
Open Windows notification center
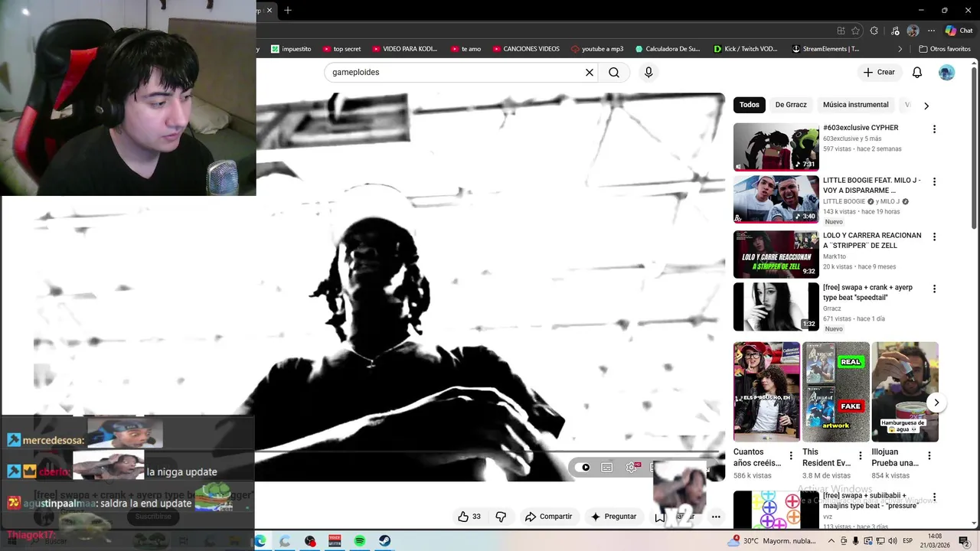(x=965, y=541)
